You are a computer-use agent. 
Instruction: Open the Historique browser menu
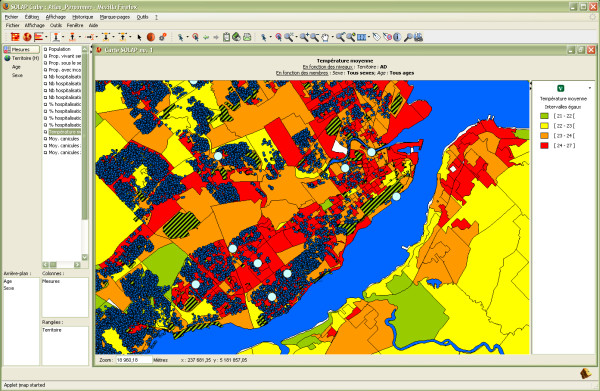point(83,17)
